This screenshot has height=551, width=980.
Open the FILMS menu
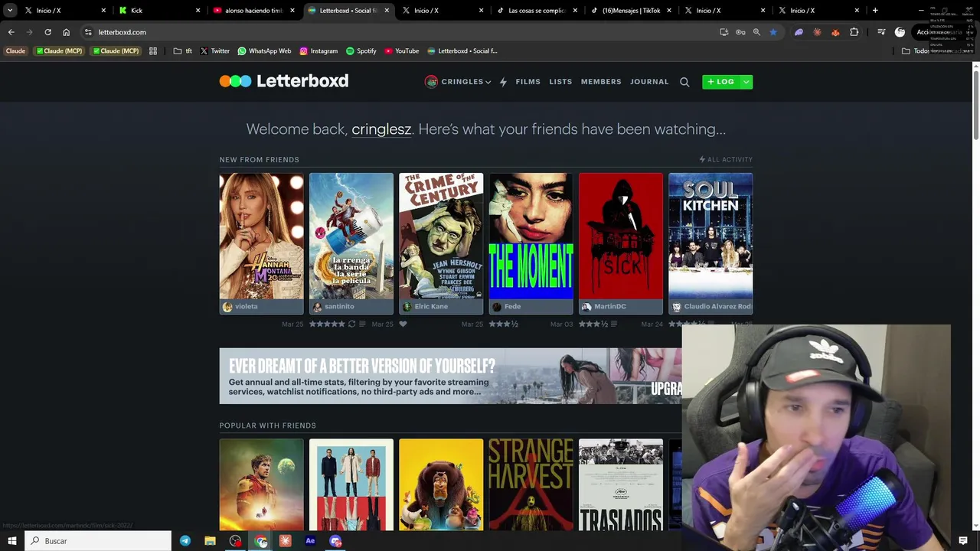click(528, 82)
